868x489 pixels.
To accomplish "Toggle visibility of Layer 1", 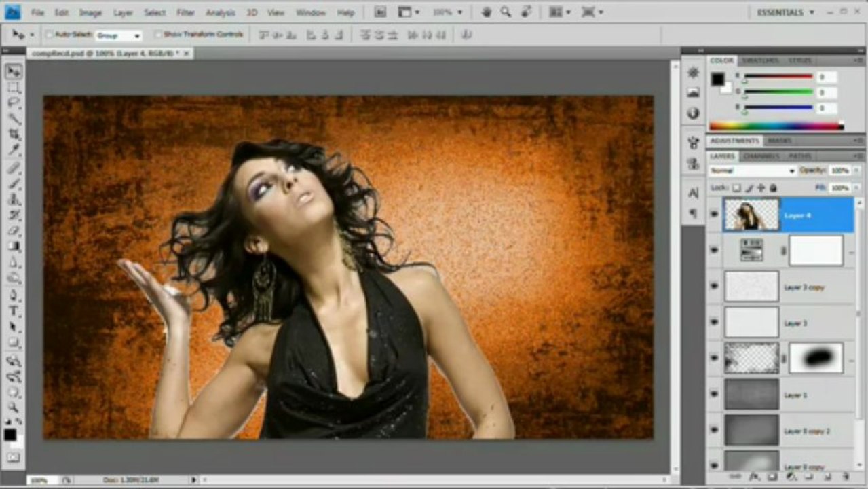I will [x=714, y=394].
